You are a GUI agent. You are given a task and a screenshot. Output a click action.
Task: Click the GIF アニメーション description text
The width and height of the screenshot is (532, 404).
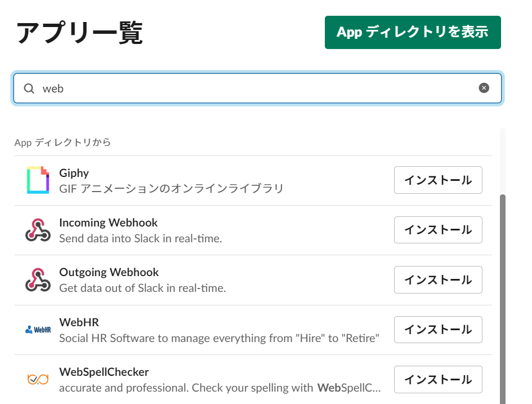[171, 189]
